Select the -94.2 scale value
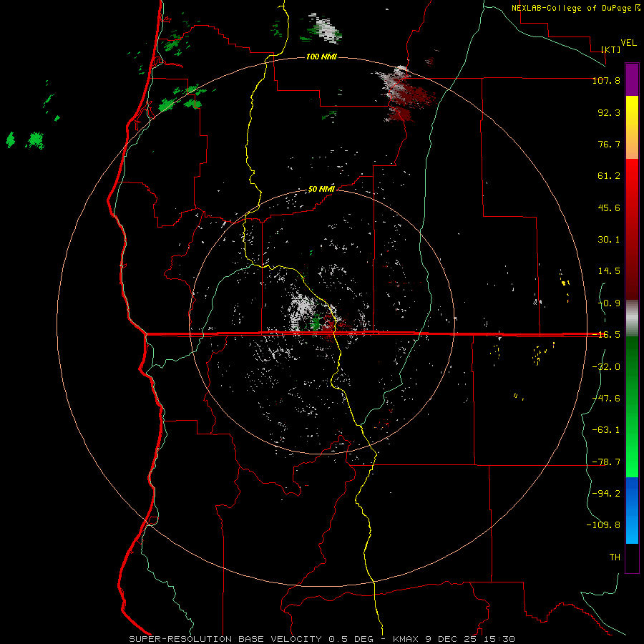The height and width of the screenshot is (644, 644). coord(606,493)
